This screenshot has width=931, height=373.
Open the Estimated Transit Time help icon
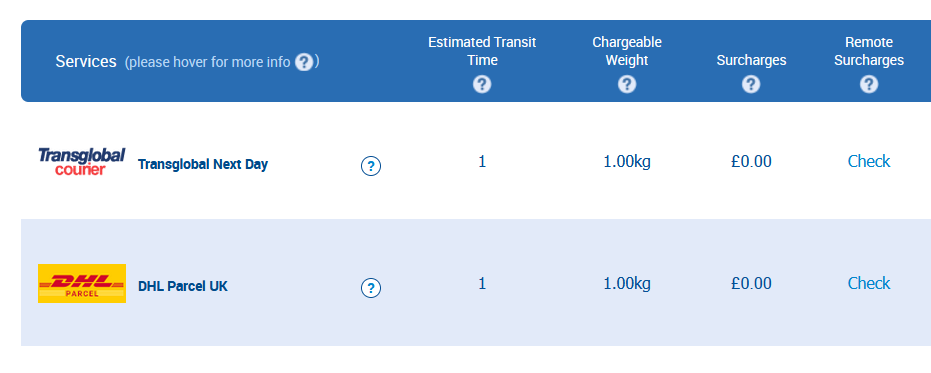point(482,84)
